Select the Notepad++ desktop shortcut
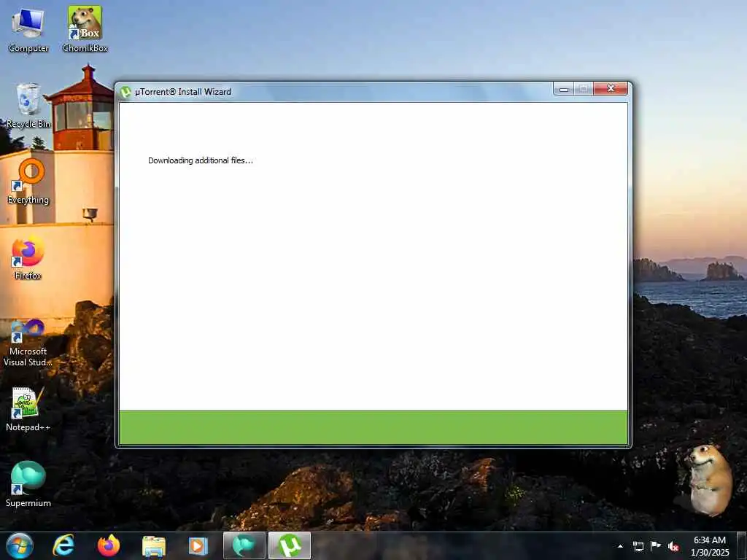 [28, 410]
